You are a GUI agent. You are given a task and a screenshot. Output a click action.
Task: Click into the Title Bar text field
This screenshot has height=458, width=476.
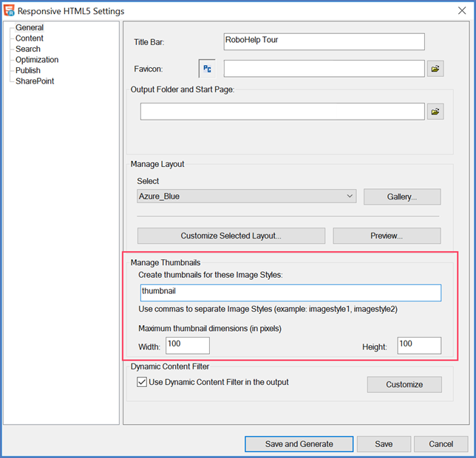pos(324,41)
